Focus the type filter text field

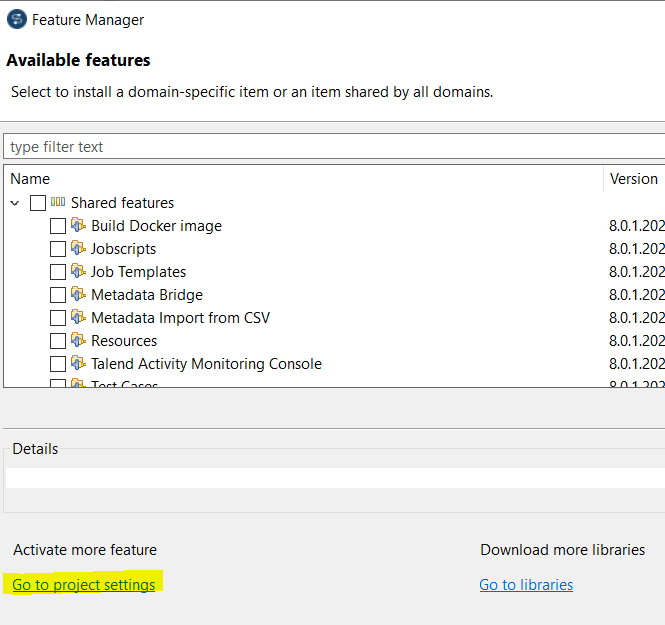[x=334, y=147]
